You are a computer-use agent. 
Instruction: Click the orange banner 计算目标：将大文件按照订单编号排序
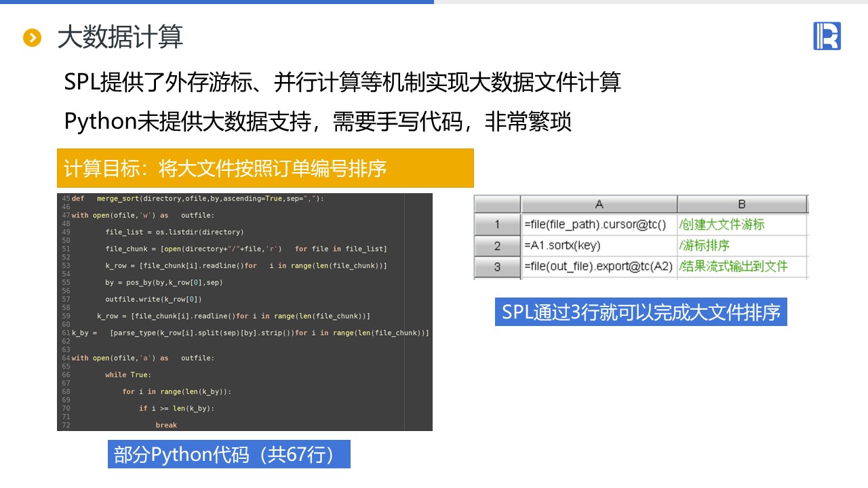[x=265, y=168]
